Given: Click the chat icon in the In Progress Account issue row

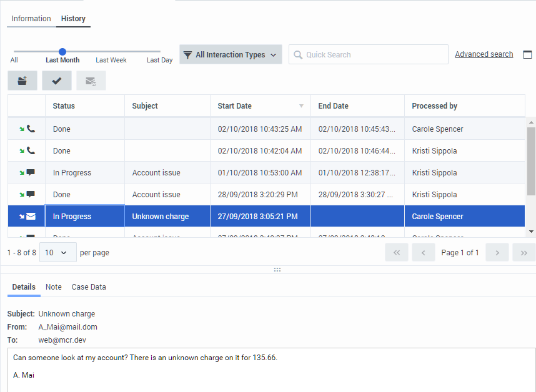Looking at the screenshot, I should (31, 173).
